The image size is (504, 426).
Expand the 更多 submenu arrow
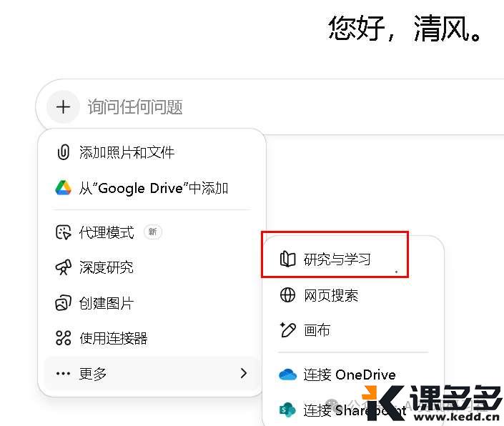click(243, 373)
